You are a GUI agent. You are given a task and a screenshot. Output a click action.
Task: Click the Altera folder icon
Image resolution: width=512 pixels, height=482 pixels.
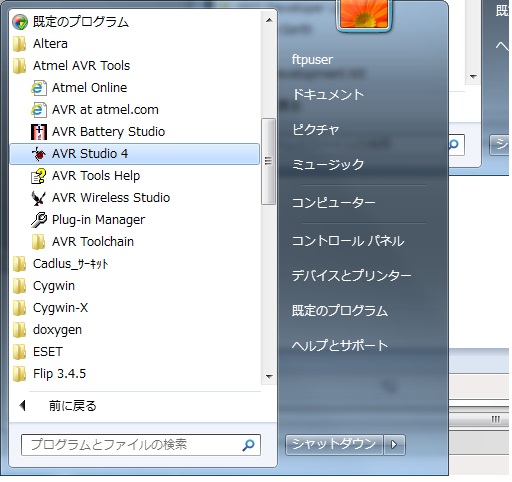tap(20, 44)
